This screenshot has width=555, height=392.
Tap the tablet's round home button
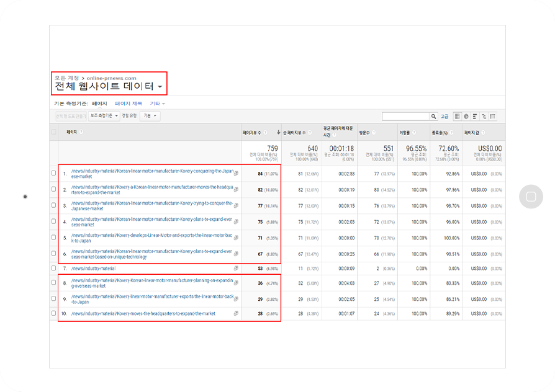coord(531,197)
